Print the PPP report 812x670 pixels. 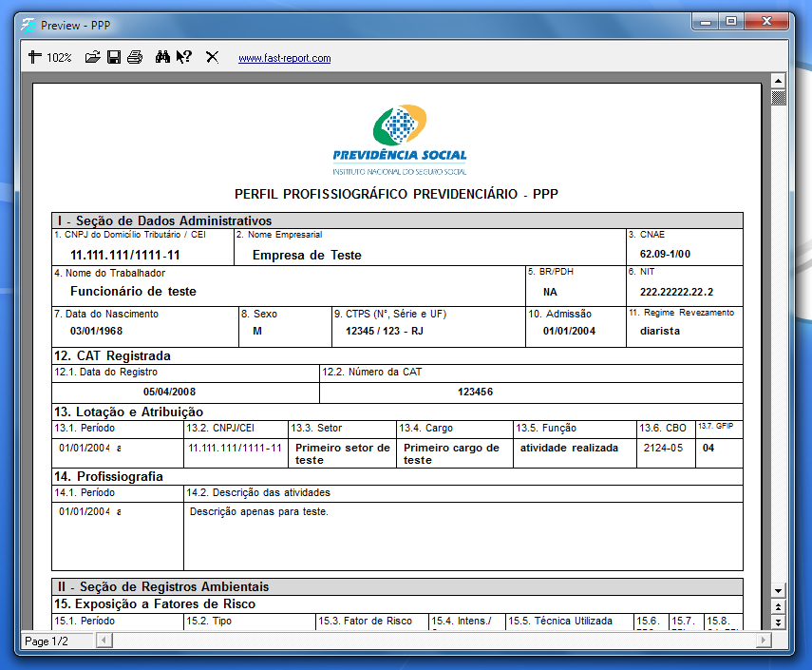coord(135,57)
